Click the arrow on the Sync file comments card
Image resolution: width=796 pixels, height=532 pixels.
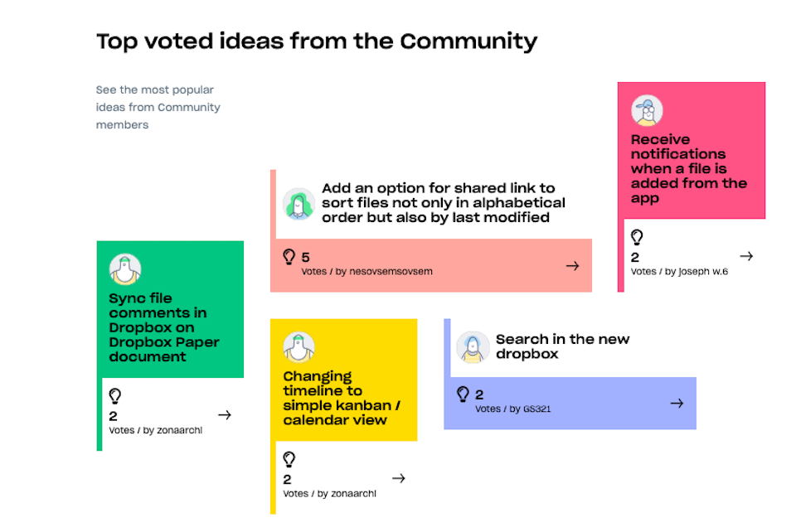coord(224,415)
